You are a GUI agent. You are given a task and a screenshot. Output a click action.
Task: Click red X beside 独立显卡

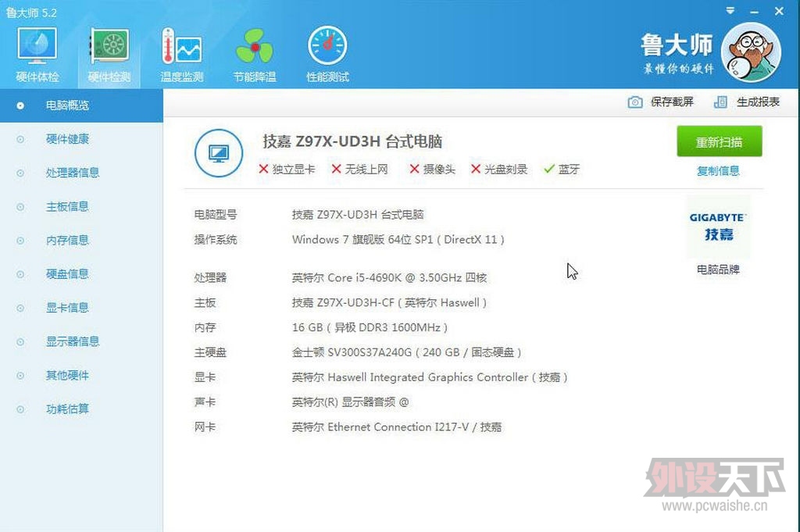coord(263,169)
